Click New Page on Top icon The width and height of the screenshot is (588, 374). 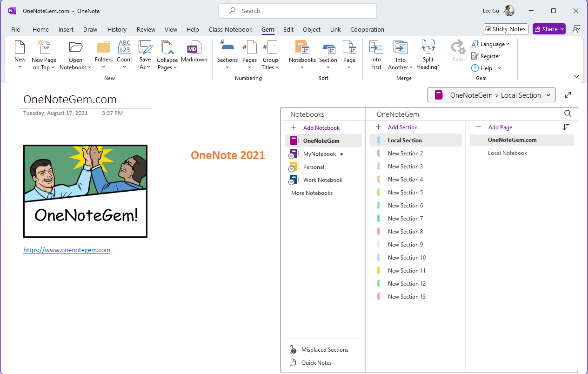click(44, 47)
